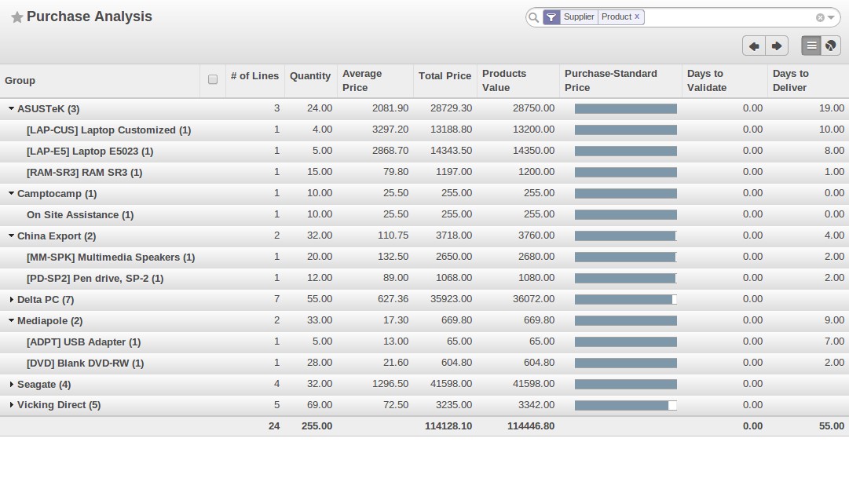Check the select-all checkbox in header
849x504 pixels.
click(213, 79)
